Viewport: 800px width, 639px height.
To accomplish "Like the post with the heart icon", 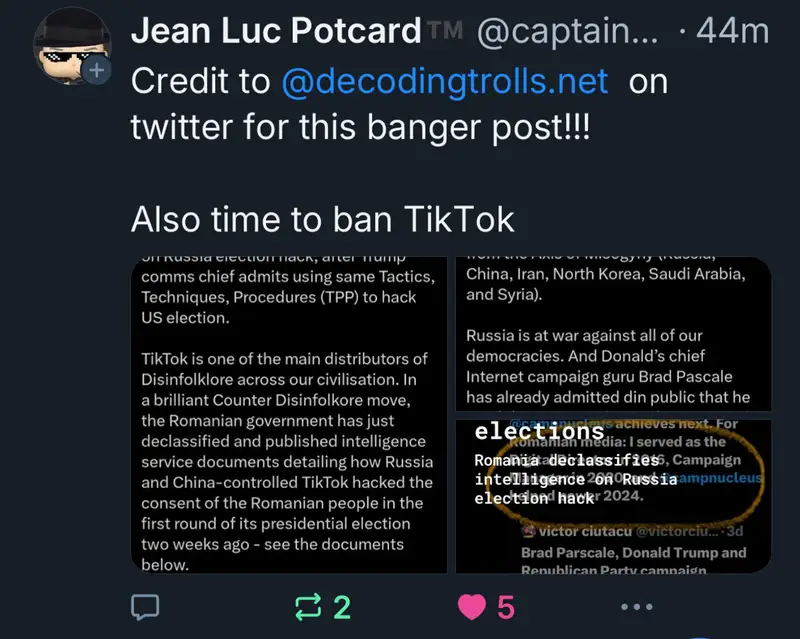I will (x=473, y=606).
